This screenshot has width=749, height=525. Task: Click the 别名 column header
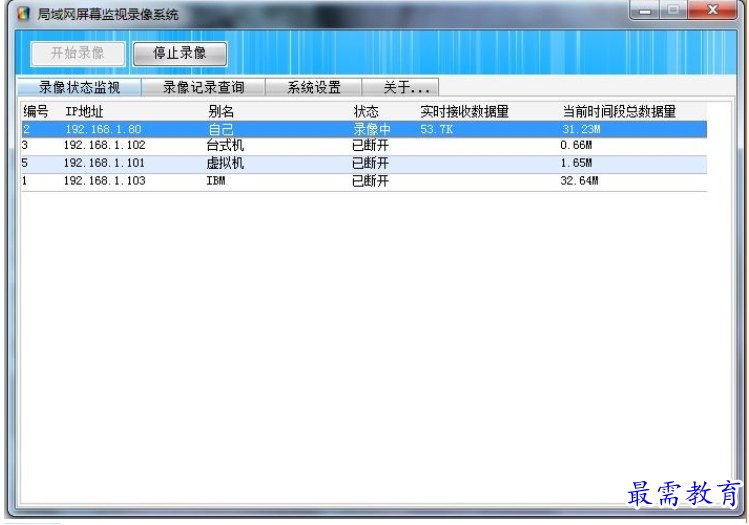[221, 112]
